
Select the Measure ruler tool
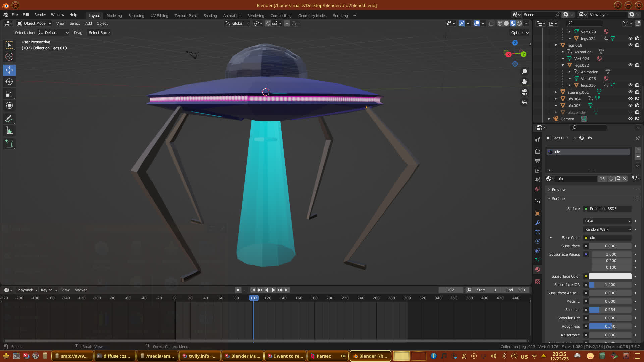tap(9, 131)
